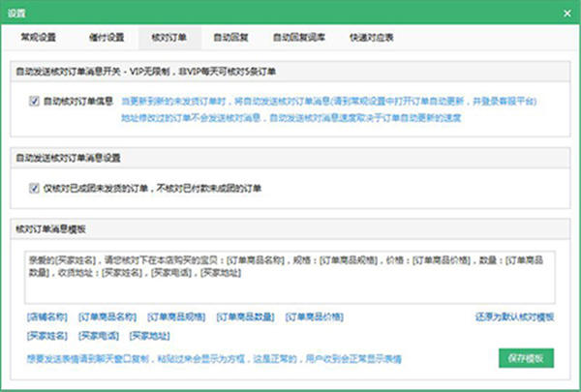Click the blue note 想要发送表情请到聊天窗口复制
The width and height of the screenshot is (581, 392).
(x=214, y=359)
